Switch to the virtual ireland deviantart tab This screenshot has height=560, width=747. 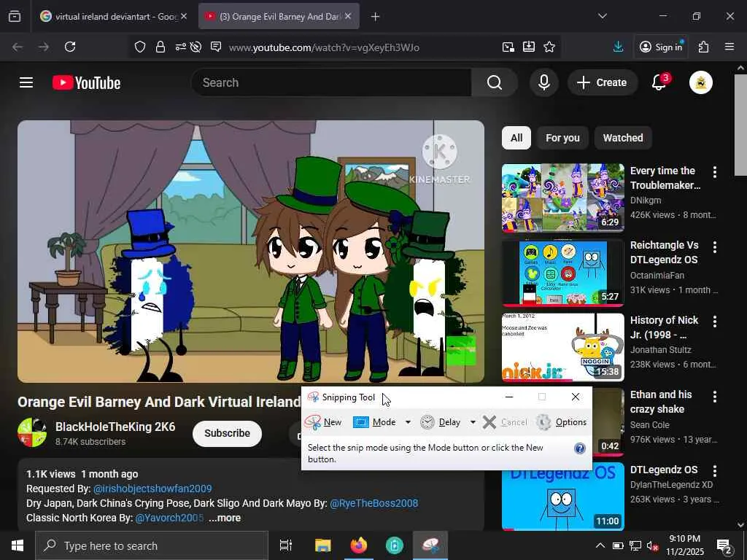click(113, 17)
